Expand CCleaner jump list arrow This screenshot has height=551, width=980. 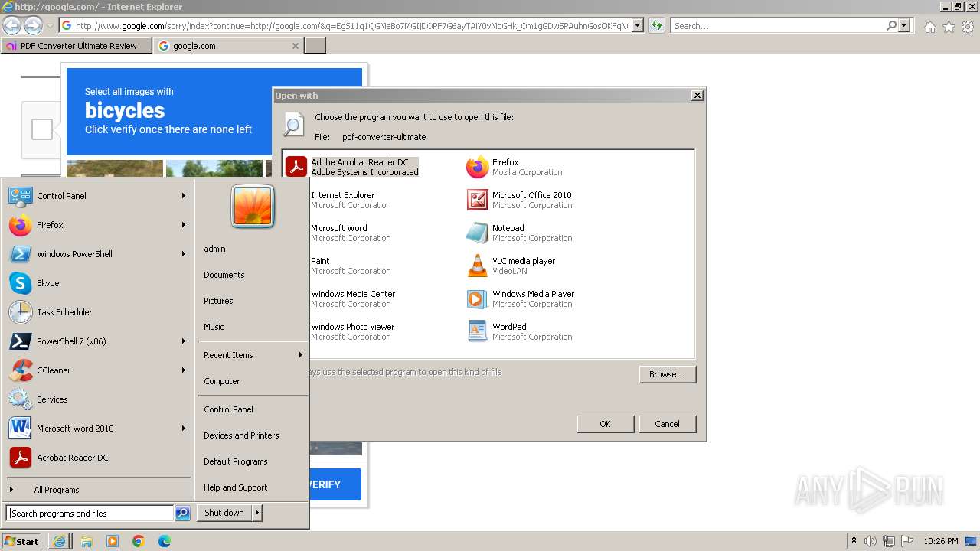(x=184, y=370)
